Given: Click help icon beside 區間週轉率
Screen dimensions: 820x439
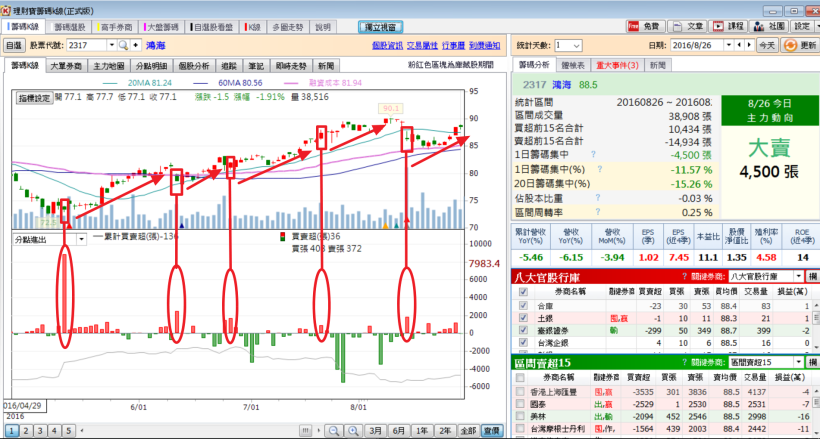Looking at the screenshot, I should pos(597,212).
